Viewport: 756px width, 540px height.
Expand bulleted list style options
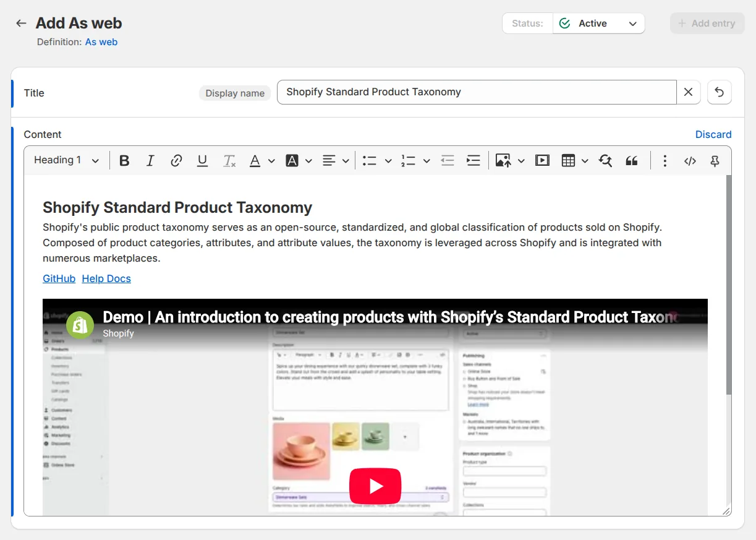(388, 161)
